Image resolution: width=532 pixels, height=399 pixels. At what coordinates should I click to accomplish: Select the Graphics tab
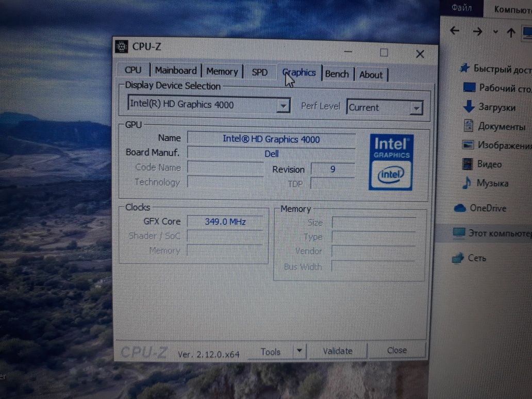point(299,73)
